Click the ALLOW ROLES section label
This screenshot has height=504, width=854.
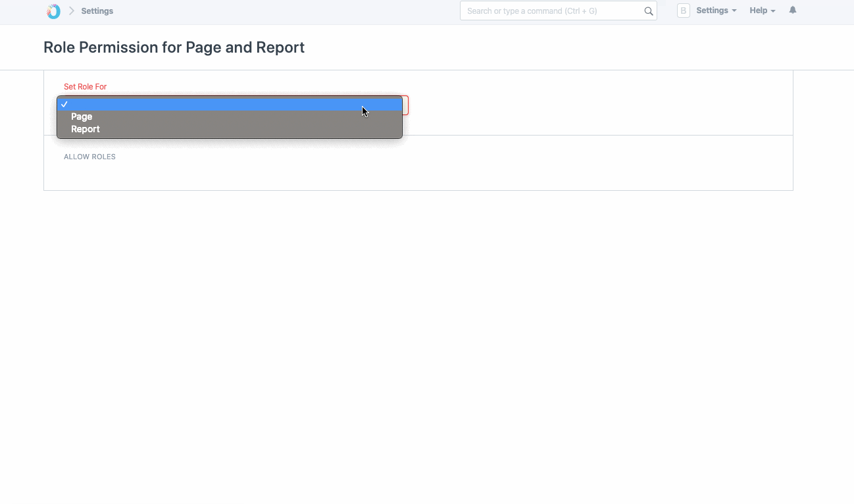[89, 157]
